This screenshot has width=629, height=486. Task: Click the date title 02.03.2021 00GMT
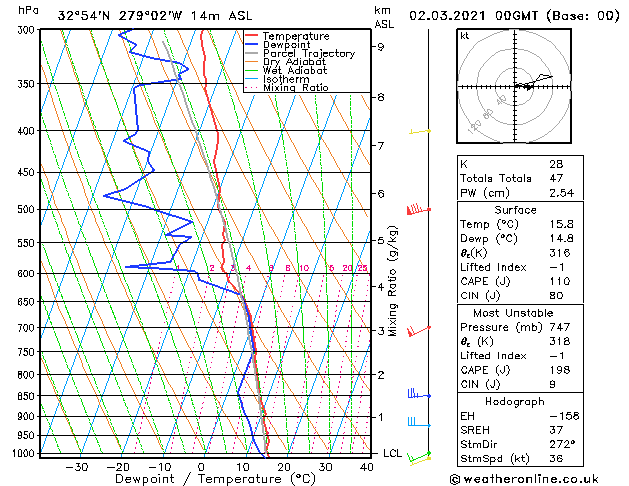473,16
